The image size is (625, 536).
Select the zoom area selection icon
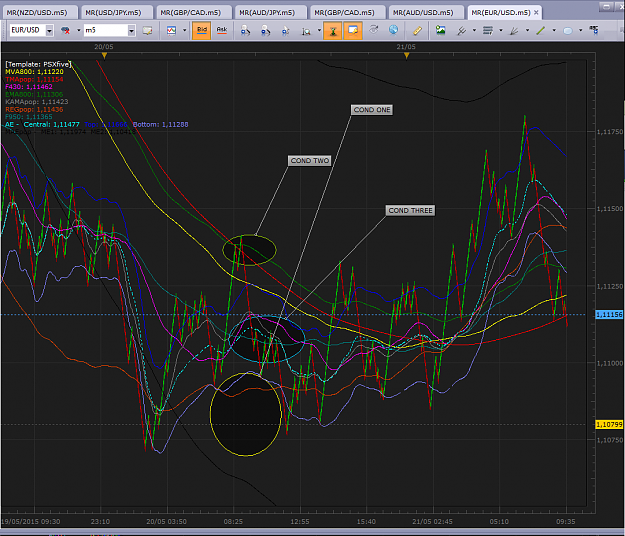coord(306,31)
